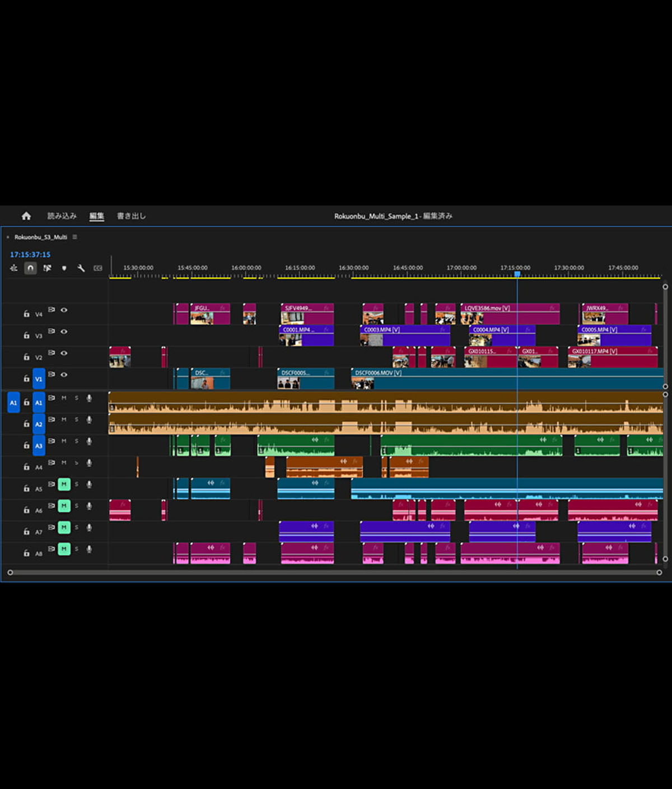Toggle the magnet Snap in Timeline icon
672x789 pixels.
pyautogui.click(x=30, y=268)
